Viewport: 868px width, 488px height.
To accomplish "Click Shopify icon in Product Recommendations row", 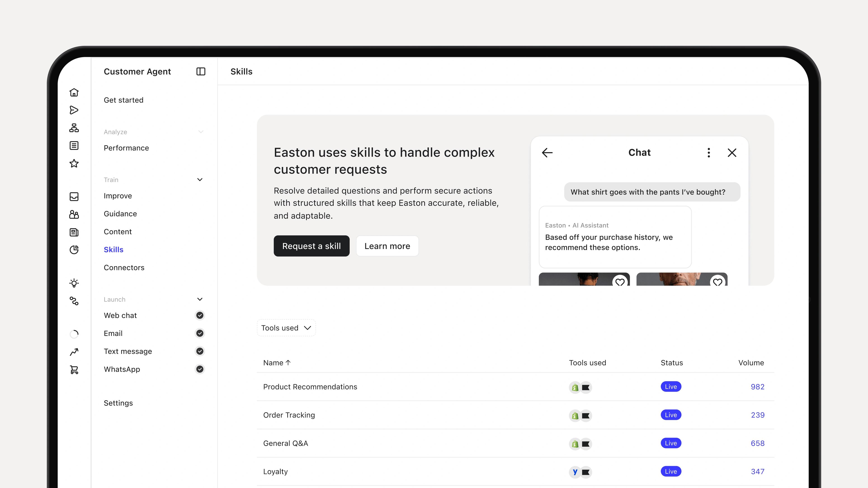I will tap(575, 387).
